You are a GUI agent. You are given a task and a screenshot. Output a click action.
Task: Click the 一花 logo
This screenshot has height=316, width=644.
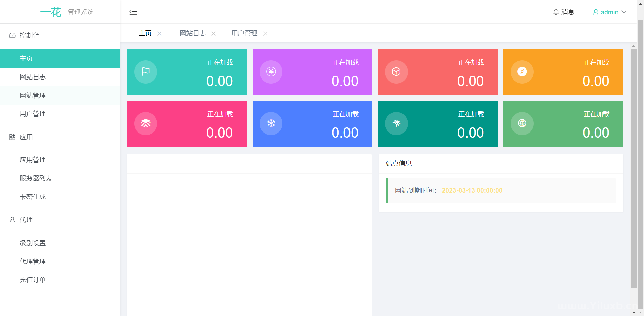[51, 12]
